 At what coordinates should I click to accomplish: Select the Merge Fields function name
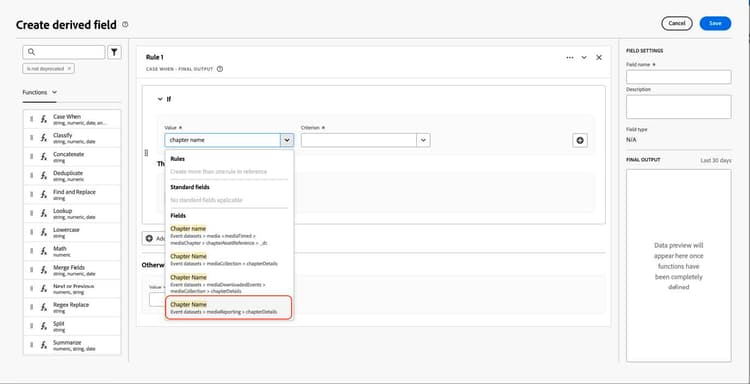point(69,267)
